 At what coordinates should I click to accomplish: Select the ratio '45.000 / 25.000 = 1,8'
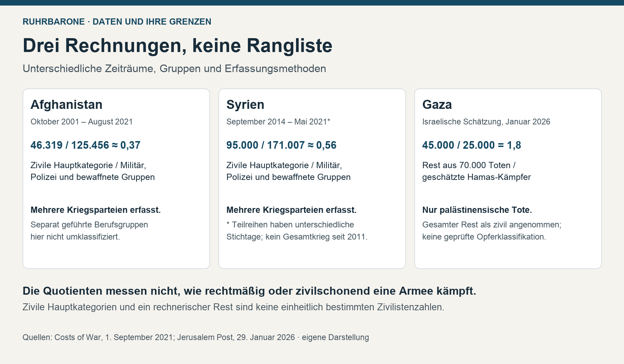tap(472, 145)
